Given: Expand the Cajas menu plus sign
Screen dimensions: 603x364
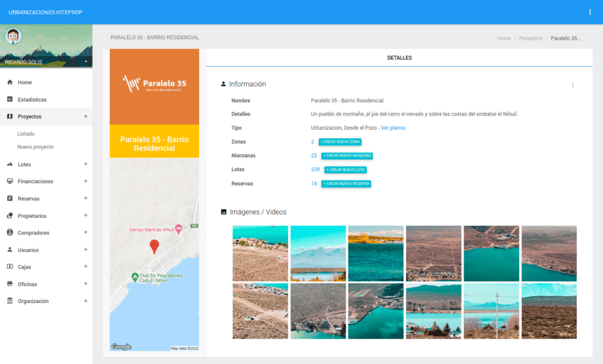Looking at the screenshot, I should (86, 267).
